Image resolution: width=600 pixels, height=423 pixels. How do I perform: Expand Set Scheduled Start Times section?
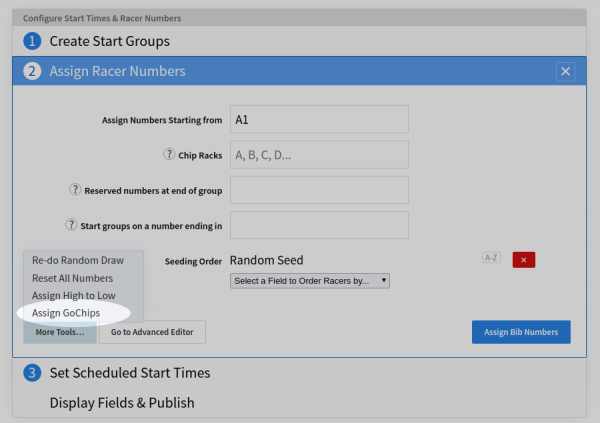[130, 373]
